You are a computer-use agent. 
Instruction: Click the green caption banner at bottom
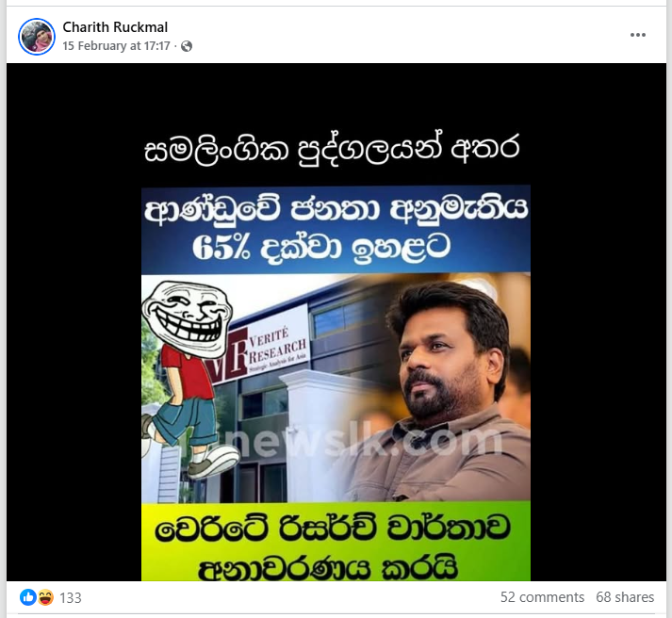(x=336, y=543)
